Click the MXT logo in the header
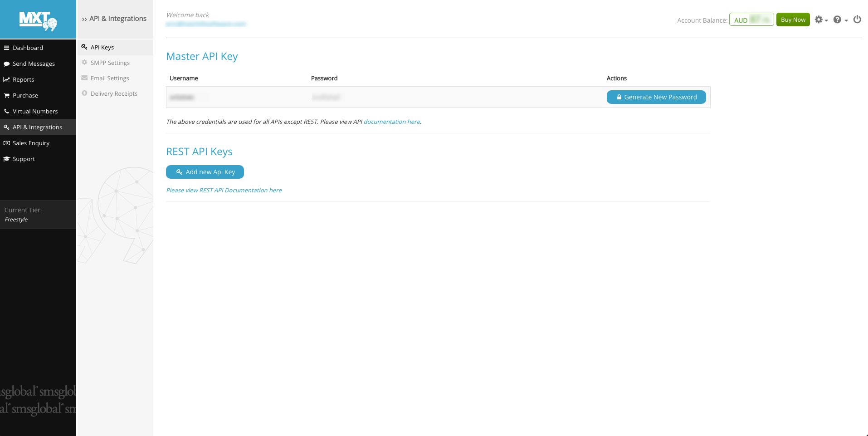This screenshot has width=868, height=436. click(x=38, y=21)
